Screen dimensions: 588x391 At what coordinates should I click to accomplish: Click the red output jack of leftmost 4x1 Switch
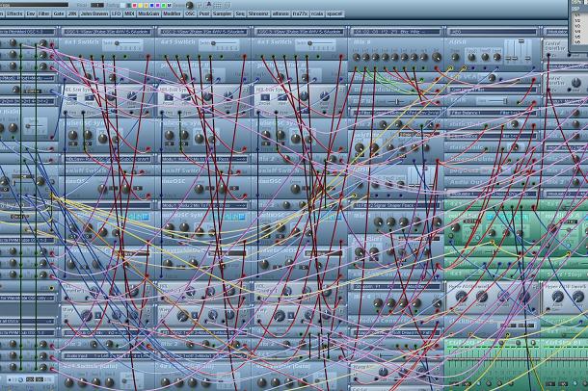coord(148,57)
